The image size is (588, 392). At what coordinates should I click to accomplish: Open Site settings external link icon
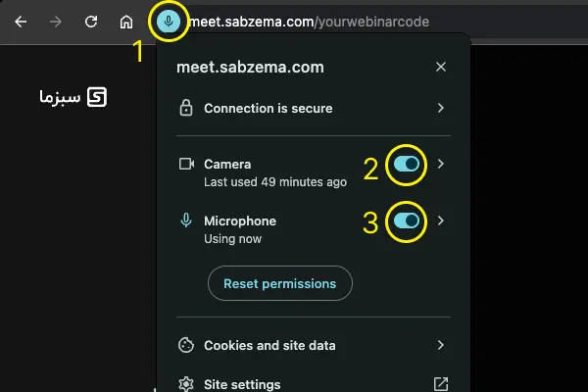click(x=441, y=384)
